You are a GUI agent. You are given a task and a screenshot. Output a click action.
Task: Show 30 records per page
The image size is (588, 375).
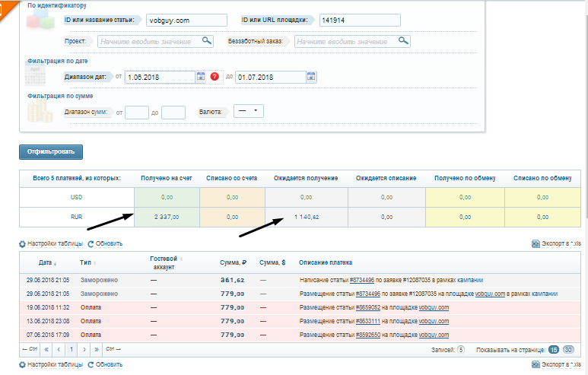[x=568, y=350]
